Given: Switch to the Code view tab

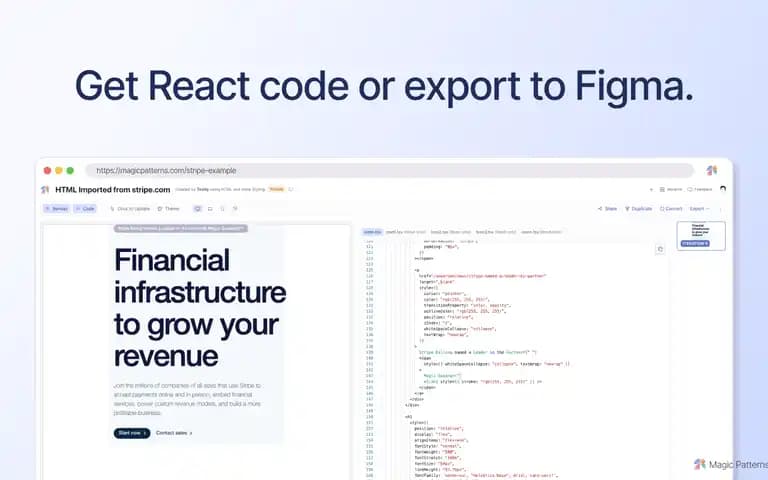Looking at the screenshot, I should [x=85, y=209].
